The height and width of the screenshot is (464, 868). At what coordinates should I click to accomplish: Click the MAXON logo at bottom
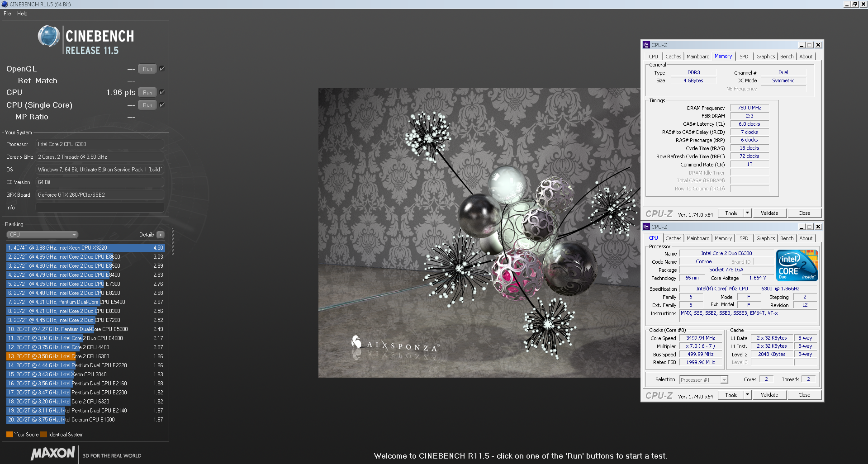(x=52, y=454)
